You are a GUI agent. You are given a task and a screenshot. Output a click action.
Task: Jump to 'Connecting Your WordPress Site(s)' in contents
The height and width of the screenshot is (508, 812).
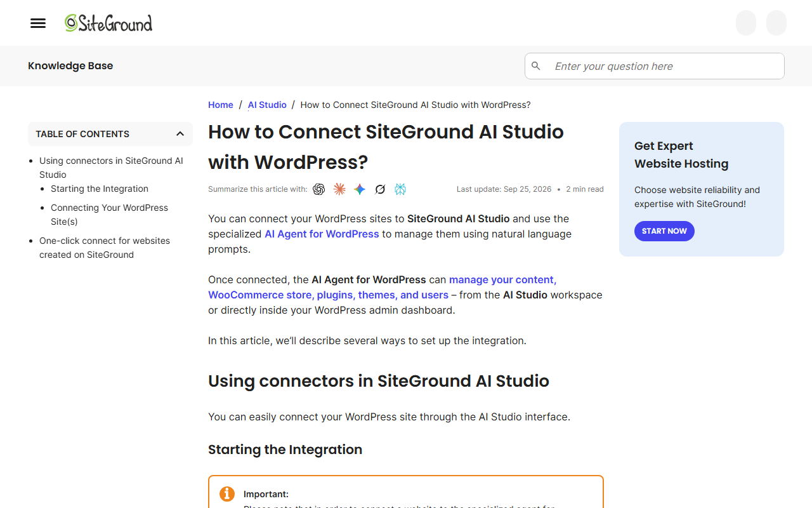tap(109, 215)
